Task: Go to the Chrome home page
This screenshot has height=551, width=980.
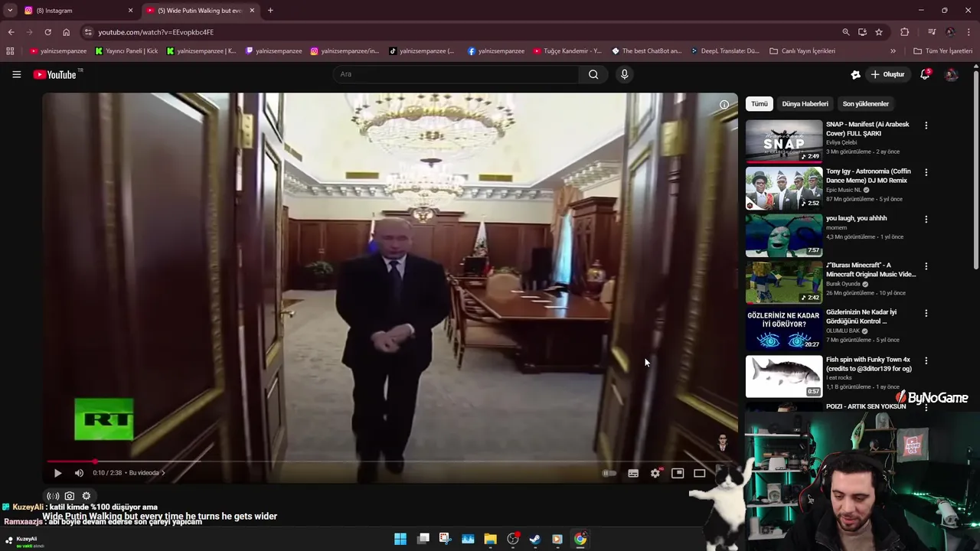Action: click(66, 32)
